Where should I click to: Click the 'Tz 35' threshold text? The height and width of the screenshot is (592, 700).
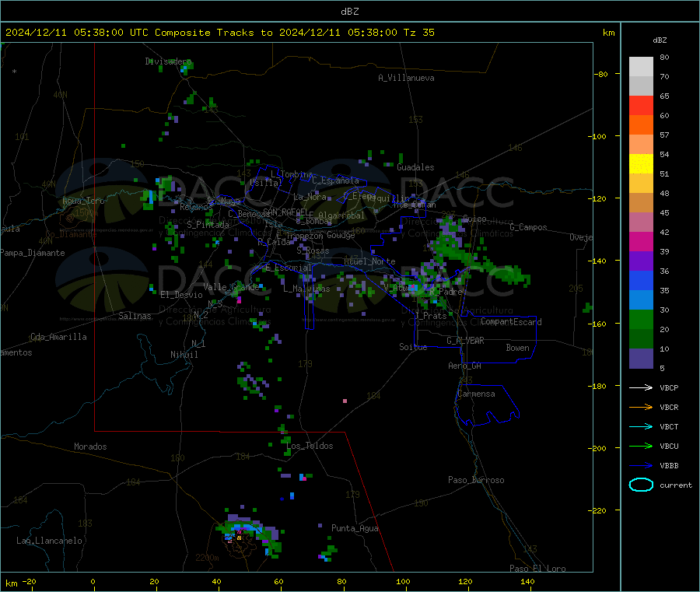(418, 33)
